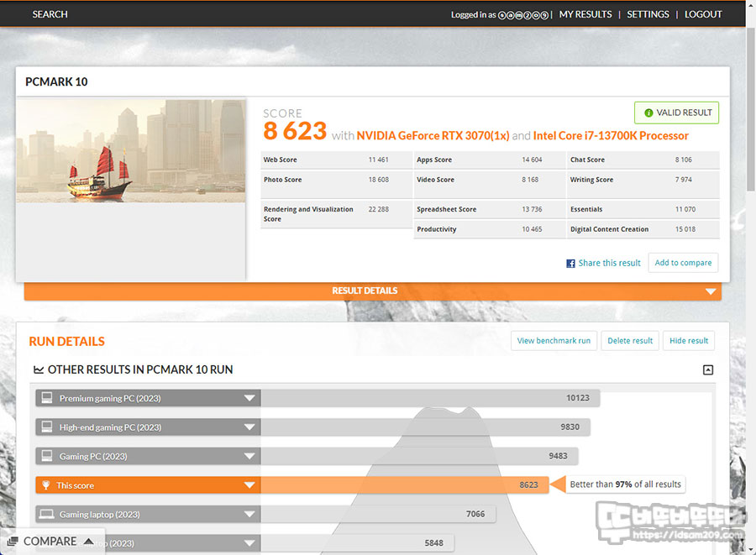Click the 9483 Gaming PC score
756x555 pixels.
[558, 456]
